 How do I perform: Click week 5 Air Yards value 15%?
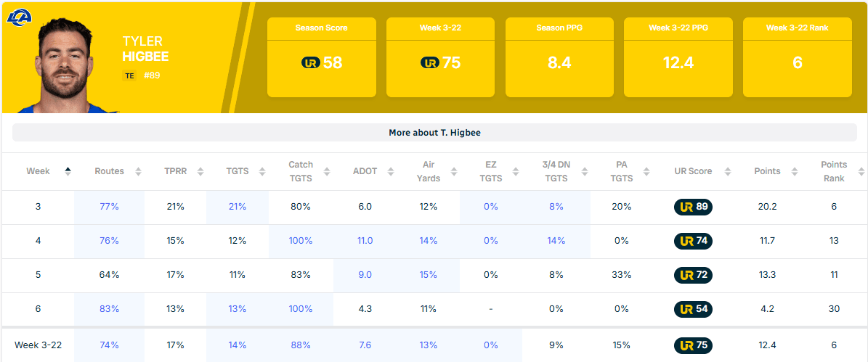point(428,275)
